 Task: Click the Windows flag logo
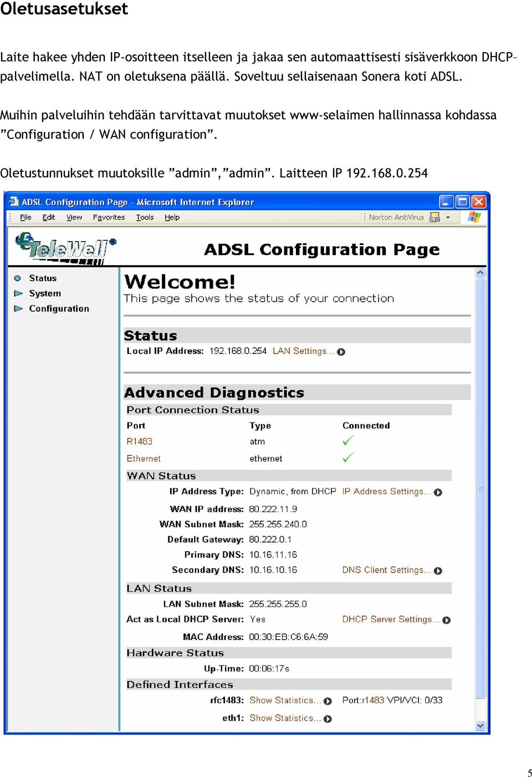pyautogui.click(x=474, y=217)
